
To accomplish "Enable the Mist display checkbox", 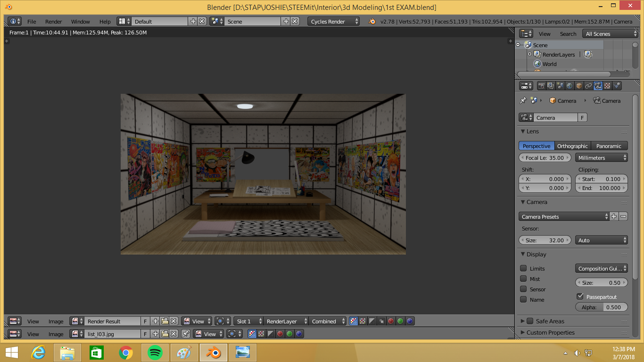I will [523, 279].
